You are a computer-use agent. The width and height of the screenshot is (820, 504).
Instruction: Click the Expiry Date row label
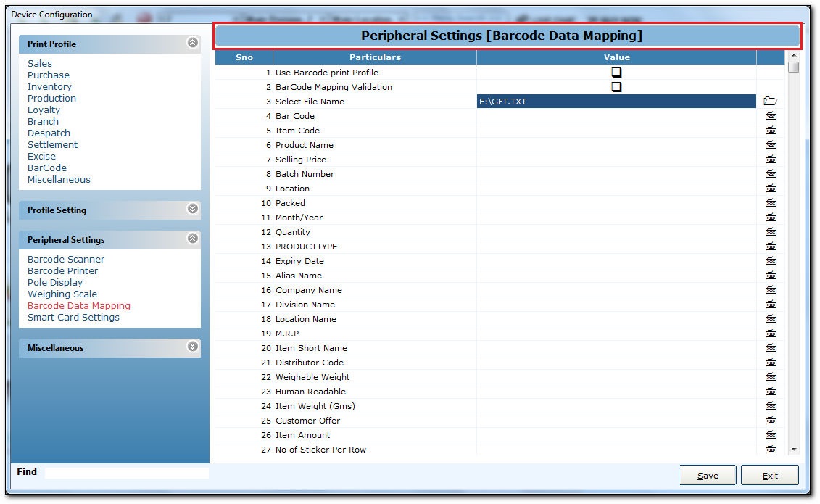tap(299, 261)
